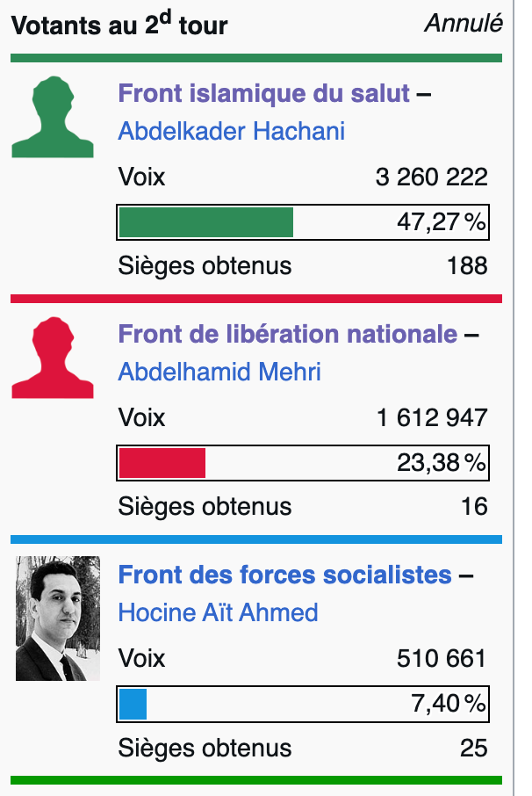Select the 1 612 947 votes figure

click(x=432, y=418)
